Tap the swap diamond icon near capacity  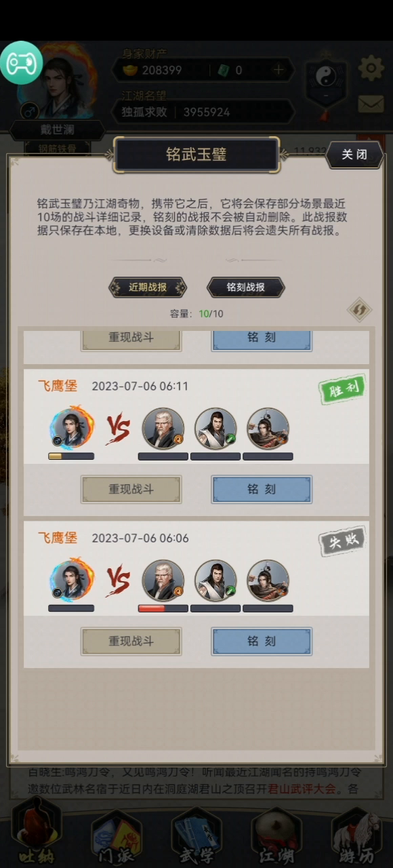(359, 309)
